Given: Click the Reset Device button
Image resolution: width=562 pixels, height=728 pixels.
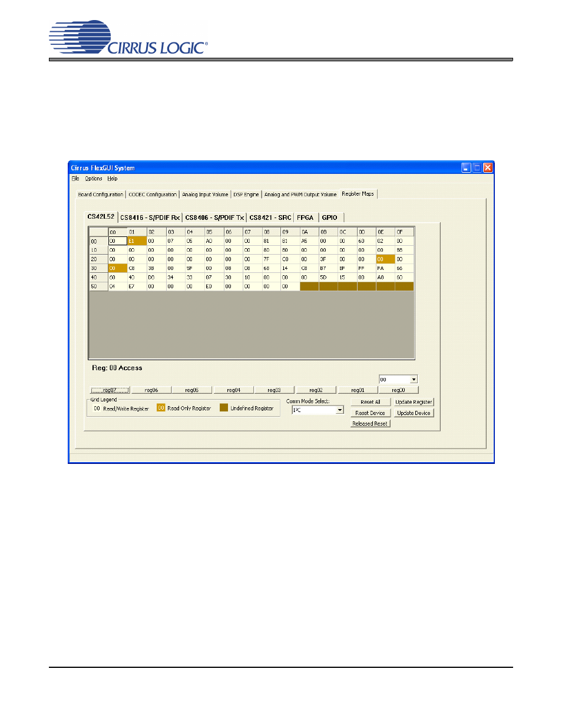Looking at the screenshot, I should [x=371, y=413].
